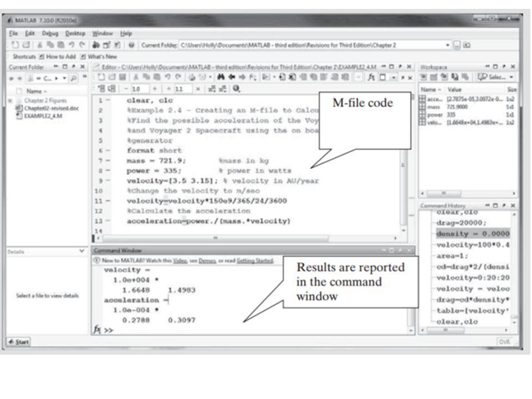Click Back arrow in Editor toolbar

pos(232,78)
